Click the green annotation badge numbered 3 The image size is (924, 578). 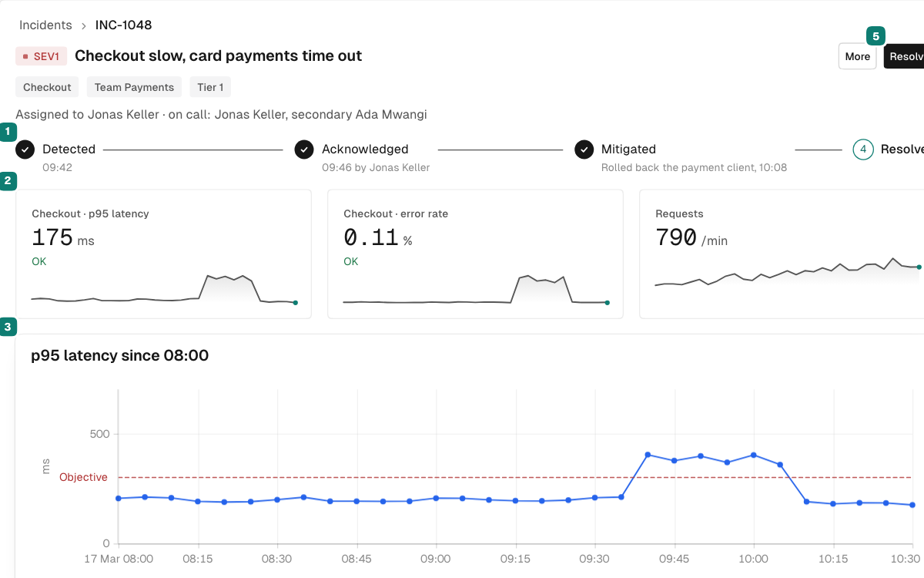click(x=8, y=327)
